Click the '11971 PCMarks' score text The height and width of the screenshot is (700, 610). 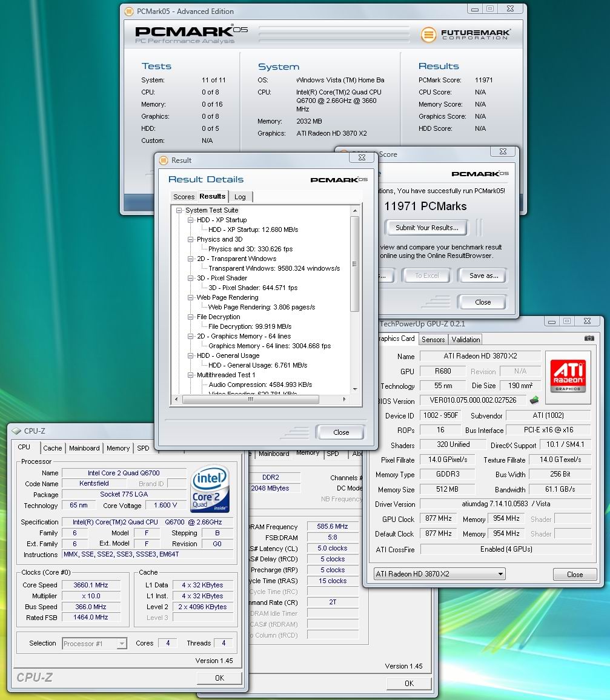pyautogui.click(x=425, y=206)
